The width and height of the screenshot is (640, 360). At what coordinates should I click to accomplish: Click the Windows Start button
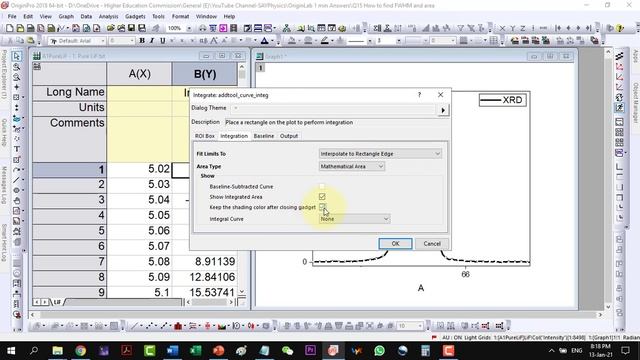tap(11, 351)
